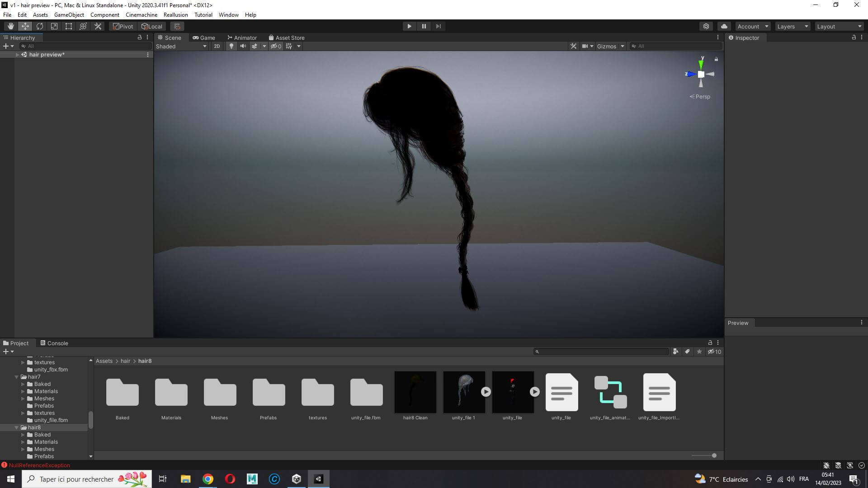Open Chrome from the Windows taskbar
868x488 pixels.
pos(208,479)
